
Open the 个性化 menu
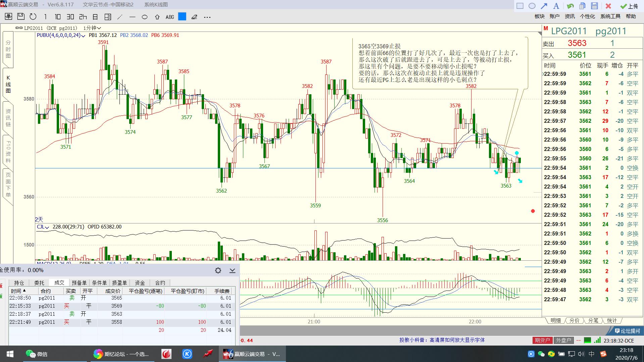click(x=587, y=16)
